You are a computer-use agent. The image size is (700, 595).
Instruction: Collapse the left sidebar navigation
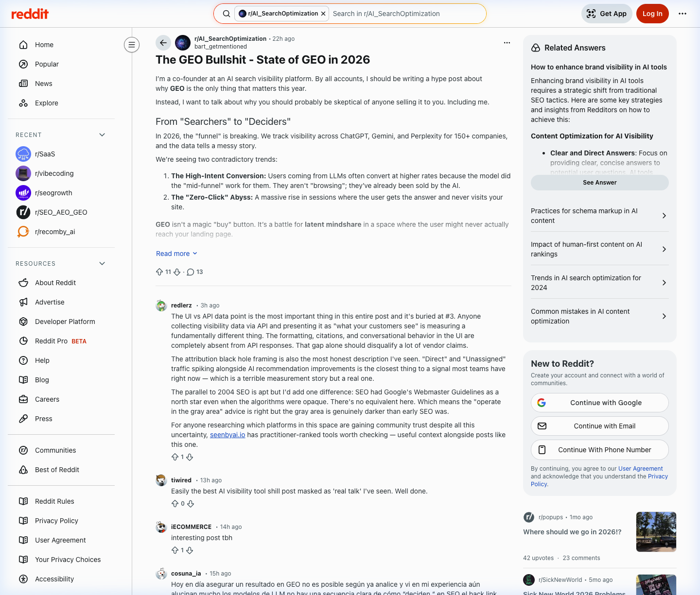point(132,45)
